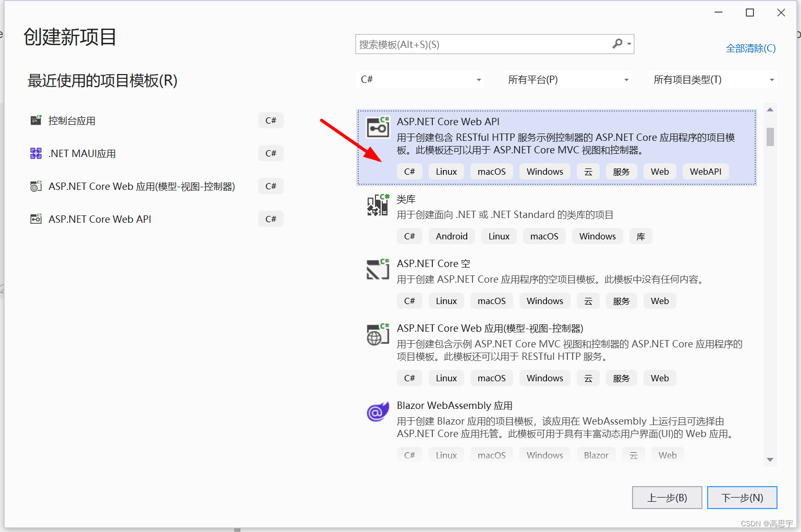Click the ASP.NET Core MVC template globe icon
This screenshot has height=532, width=801.
[378, 334]
